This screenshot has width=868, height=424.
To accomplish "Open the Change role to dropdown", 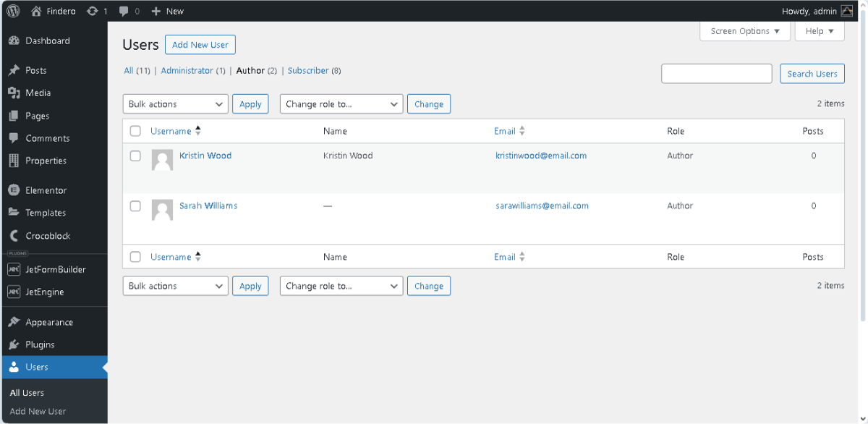I will (x=341, y=103).
